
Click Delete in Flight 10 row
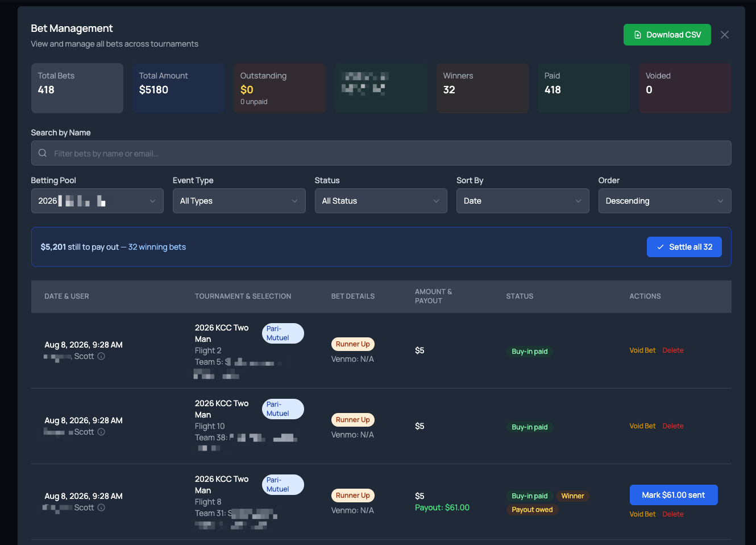673,426
